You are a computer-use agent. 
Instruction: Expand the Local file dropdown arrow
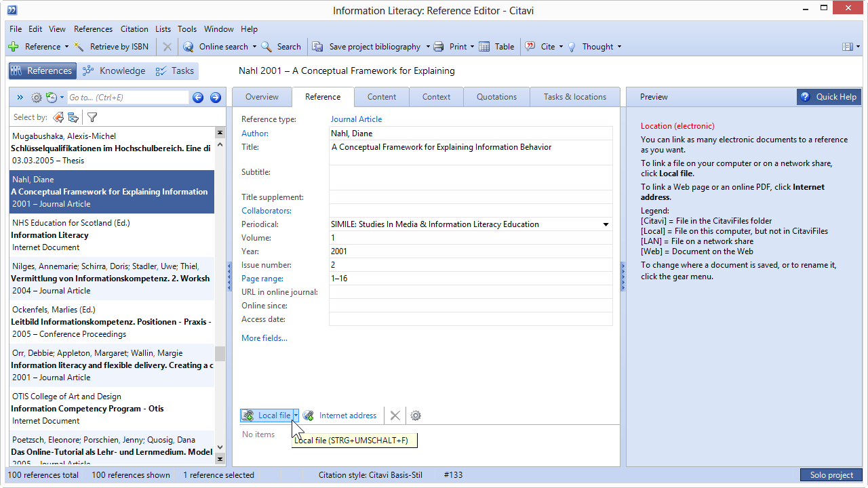coord(296,415)
